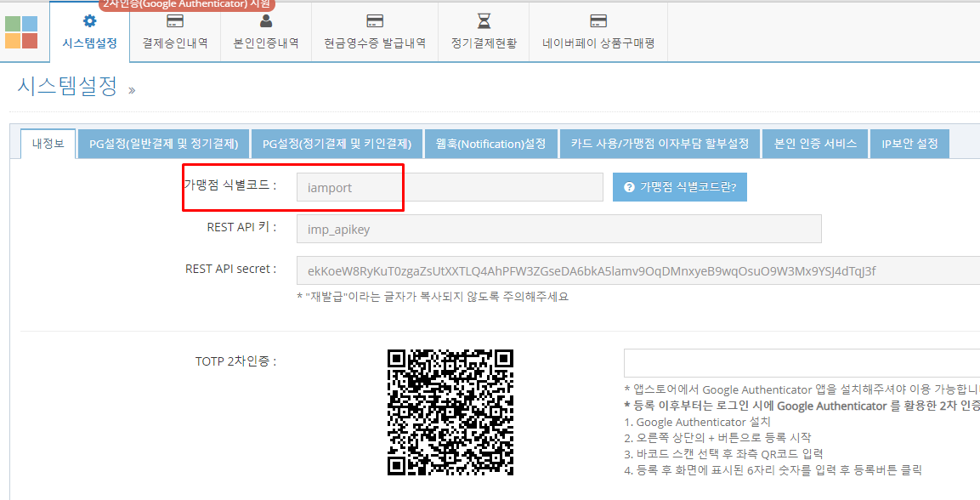Click the 네이버페이 상품구매평 card icon
The image size is (980, 500).
[x=598, y=20]
